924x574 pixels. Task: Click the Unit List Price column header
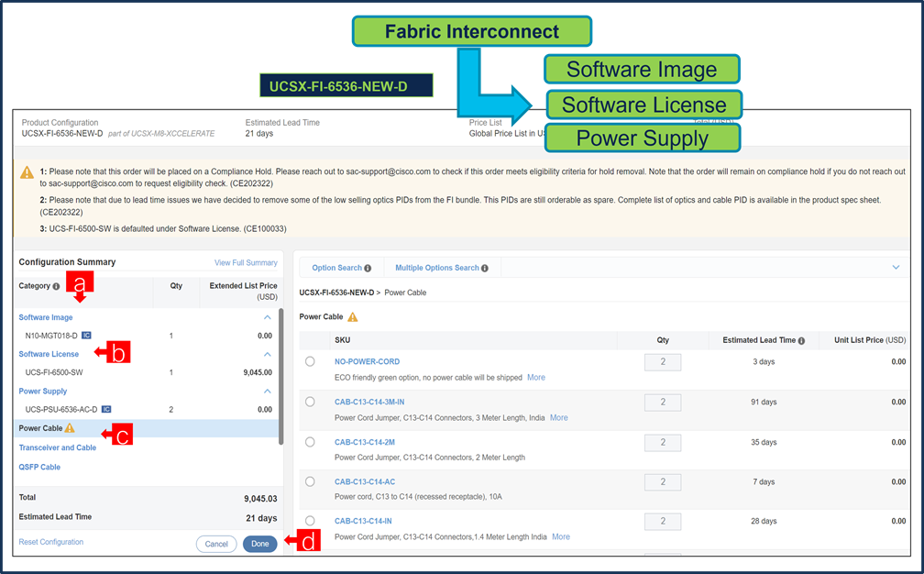tap(870, 340)
